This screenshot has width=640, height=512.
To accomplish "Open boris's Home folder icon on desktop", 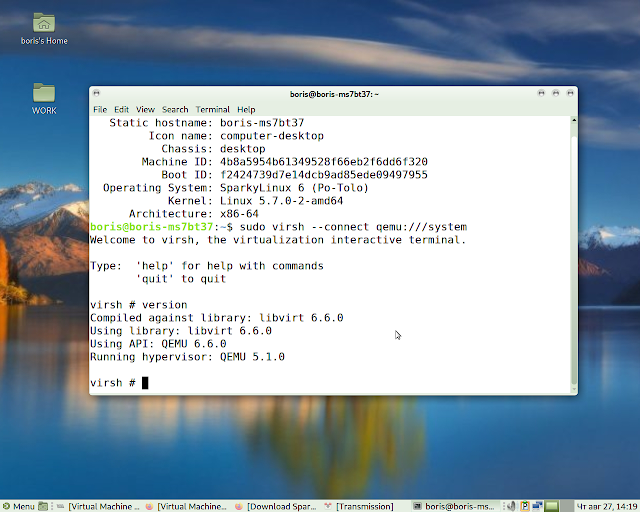I will click(x=44, y=29).
